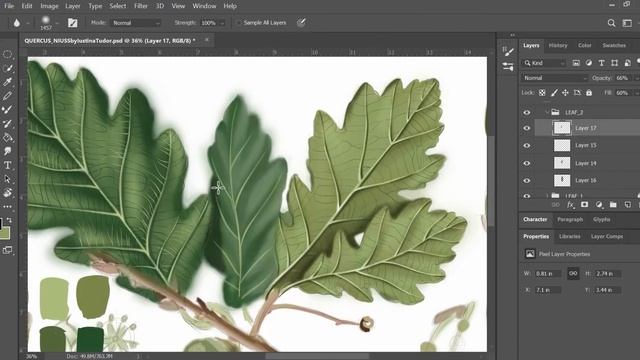
Task: Click the pressure-for-size icon in options bar
Action: (301, 23)
